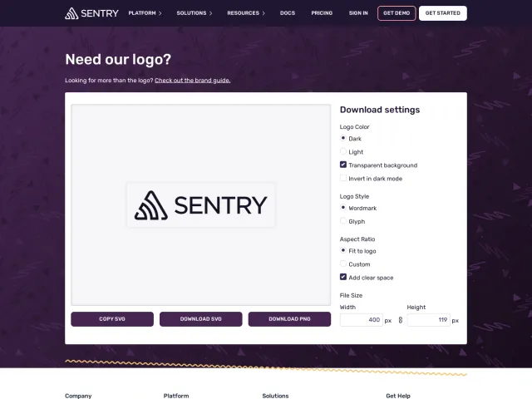Click the Sentry logo in the header
Viewport: 532px width, 399px height.
(91, 13)
